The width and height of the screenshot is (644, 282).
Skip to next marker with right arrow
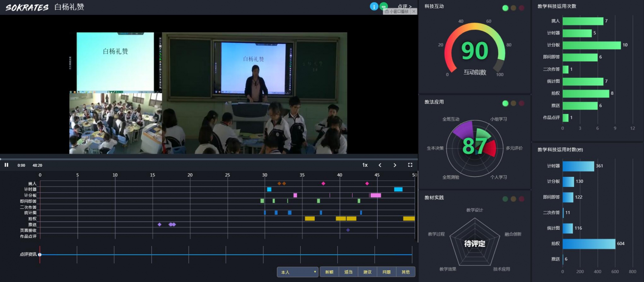[395, 165]
